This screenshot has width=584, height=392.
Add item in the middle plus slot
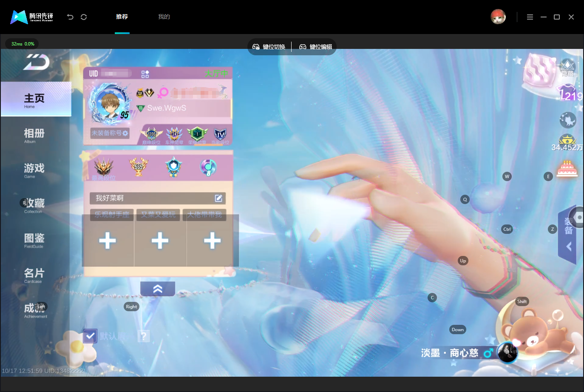pyautogui.click(x=160, y=241)
